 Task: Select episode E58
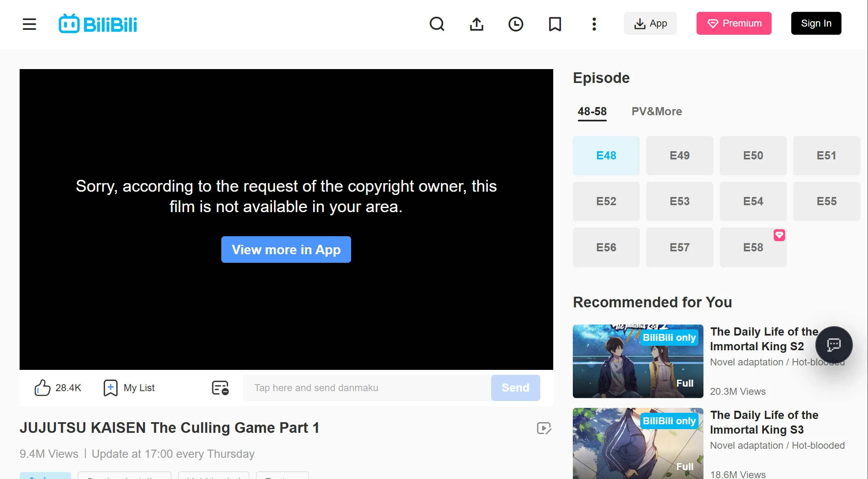[x=753, y=247]
